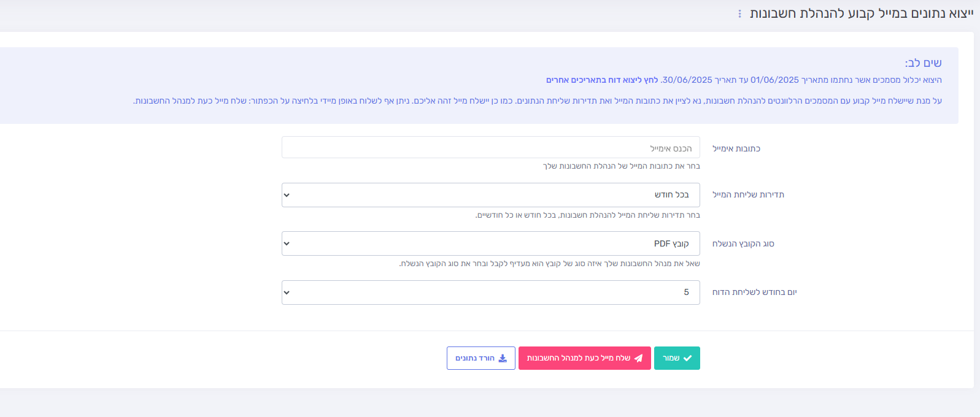Open the תדירות שליחת המייל dropdown showing בכל חודש

(x=491, y=195)
